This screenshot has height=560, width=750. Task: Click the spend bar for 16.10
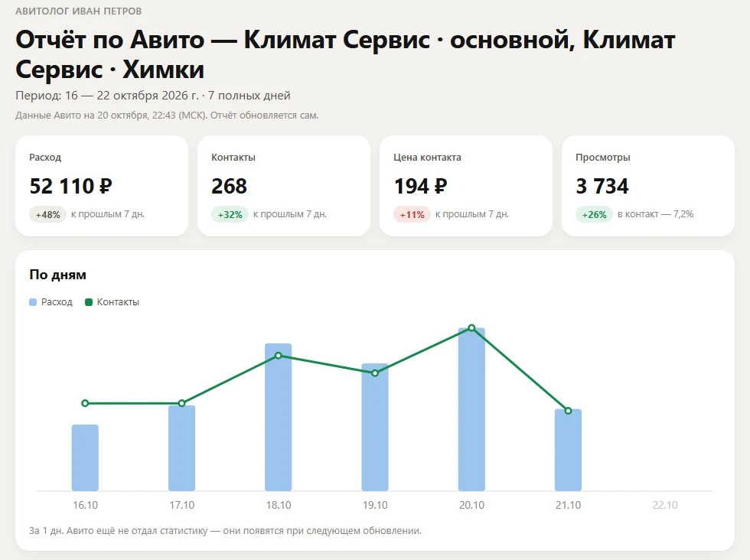[85, 457]
